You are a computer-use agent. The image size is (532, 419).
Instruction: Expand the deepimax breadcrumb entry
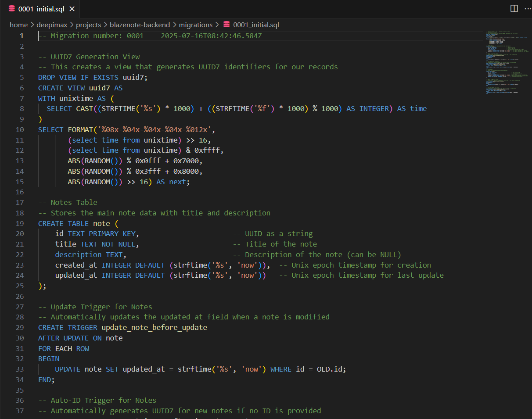point(52,25)
